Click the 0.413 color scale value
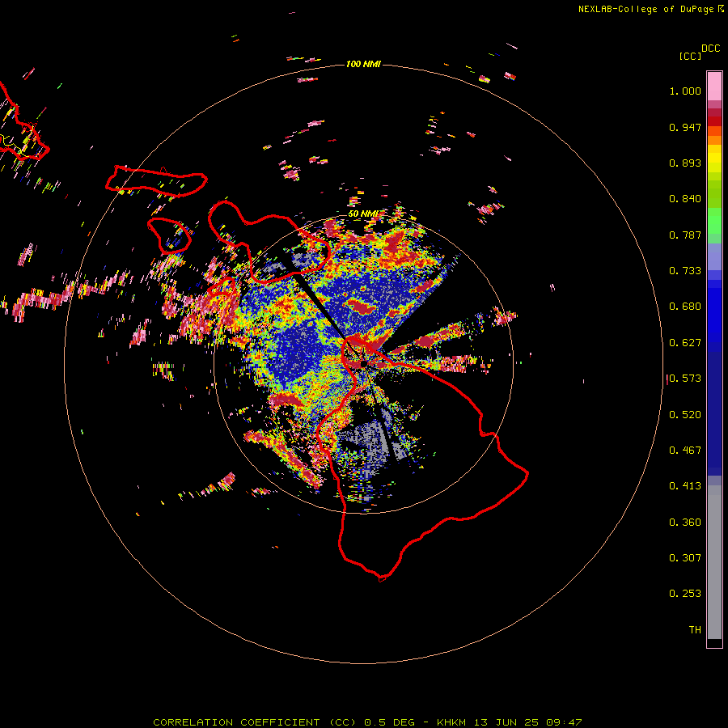This screenshot has height=728, width=728. (x=685, y=486)
